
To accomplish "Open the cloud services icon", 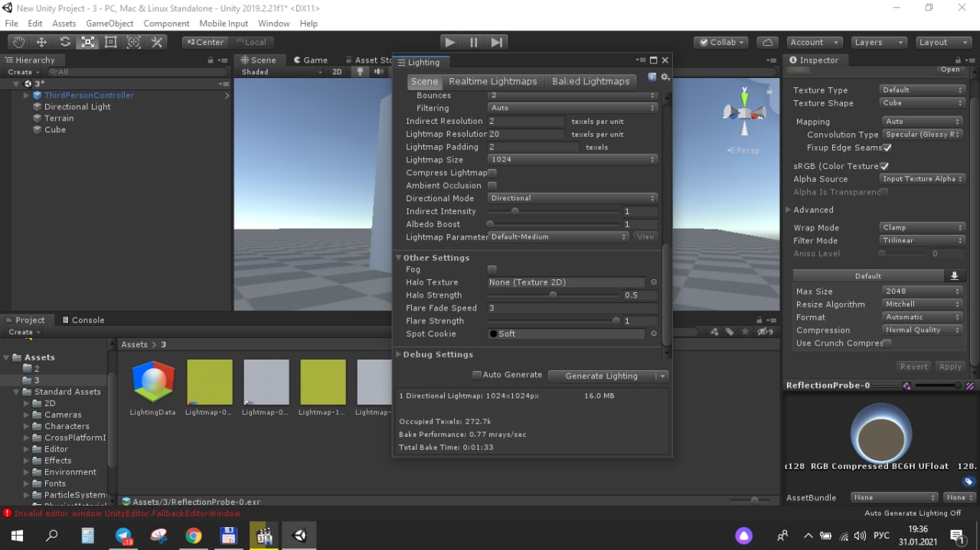I will pyautogui.click(x=767, y=42).
